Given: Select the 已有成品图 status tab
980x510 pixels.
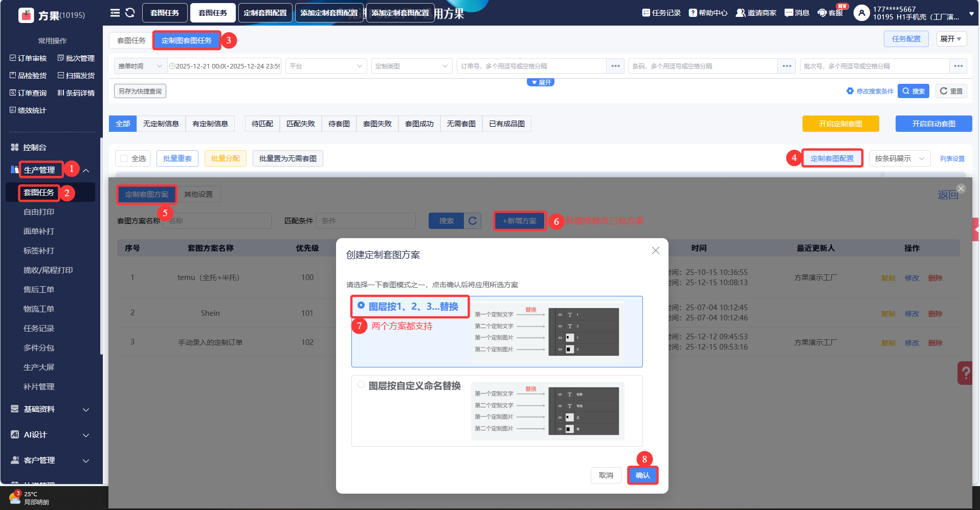Looking at the screenshot, I should point(507,124).
